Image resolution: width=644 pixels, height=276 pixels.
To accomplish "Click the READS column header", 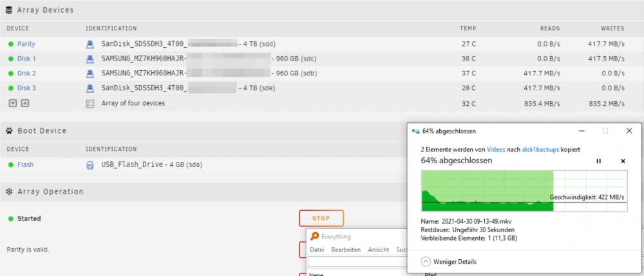I will pos(549,29).
